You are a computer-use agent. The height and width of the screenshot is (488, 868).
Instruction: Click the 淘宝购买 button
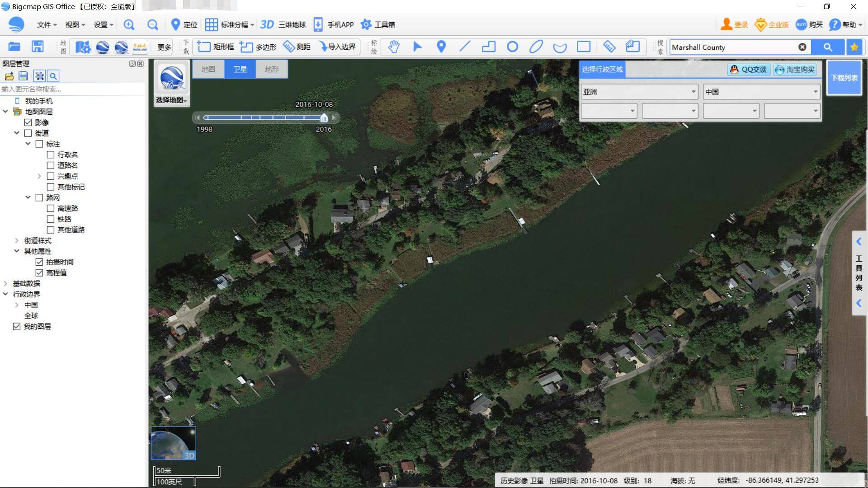(x=795, y=70)
